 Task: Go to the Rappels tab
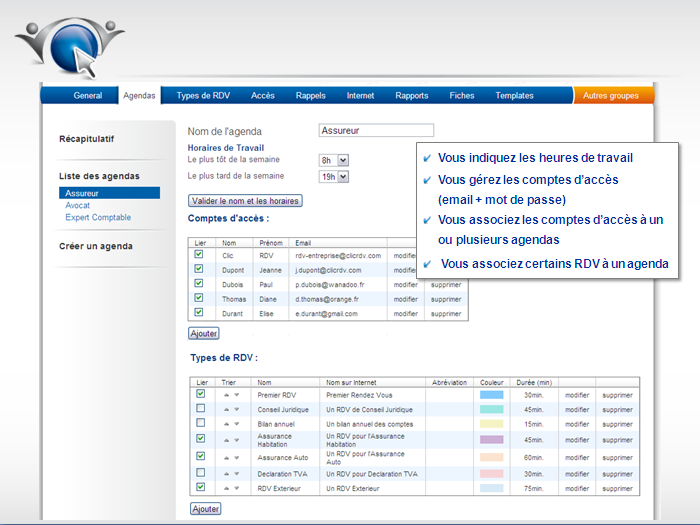(310, 96)
